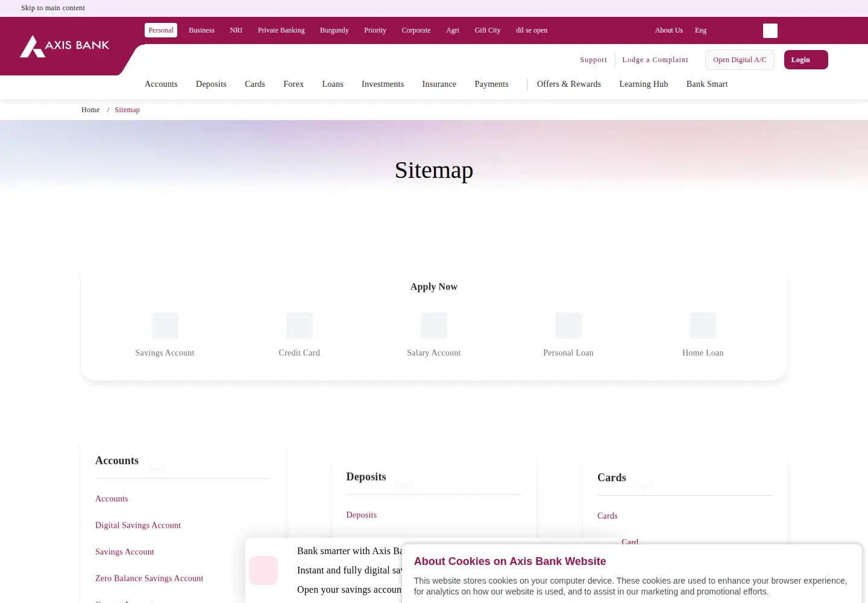Viewport: 868px width, 603px height.
Task: Open the Bank Smart menu
Action: click(707, 84)
